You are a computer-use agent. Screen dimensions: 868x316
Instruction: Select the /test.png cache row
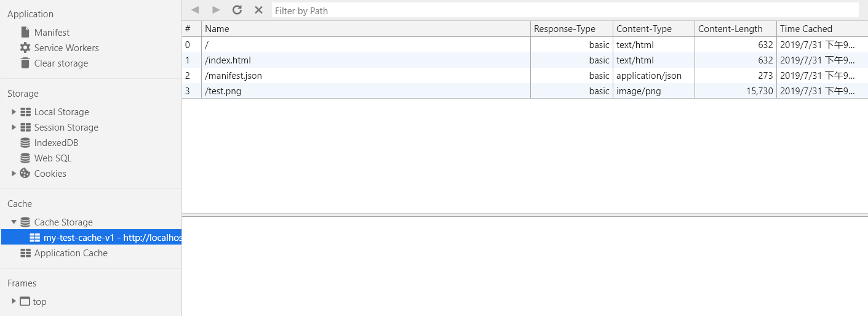[525, 91]
